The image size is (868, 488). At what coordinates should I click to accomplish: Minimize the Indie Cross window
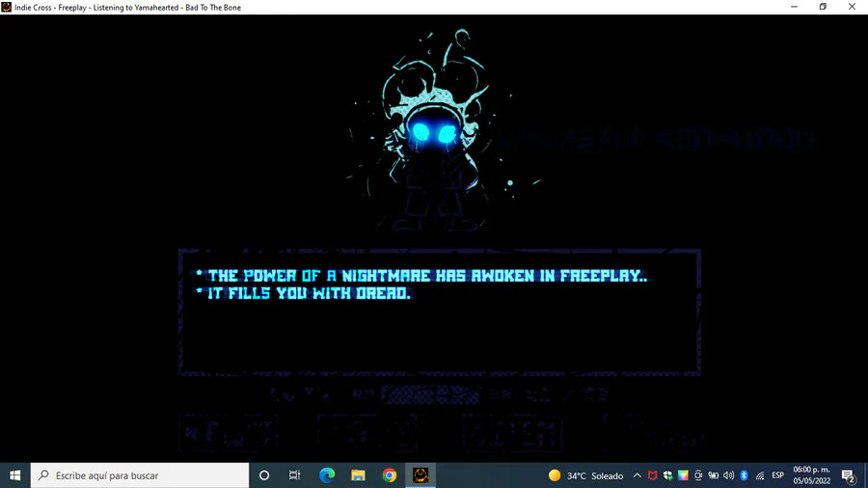click(x=795, y=7)
